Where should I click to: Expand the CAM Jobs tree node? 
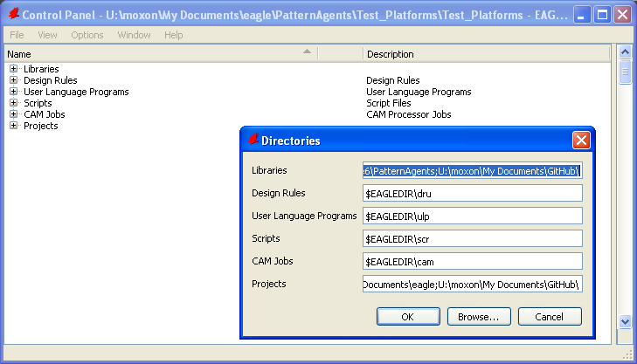[x=13, y=114]
